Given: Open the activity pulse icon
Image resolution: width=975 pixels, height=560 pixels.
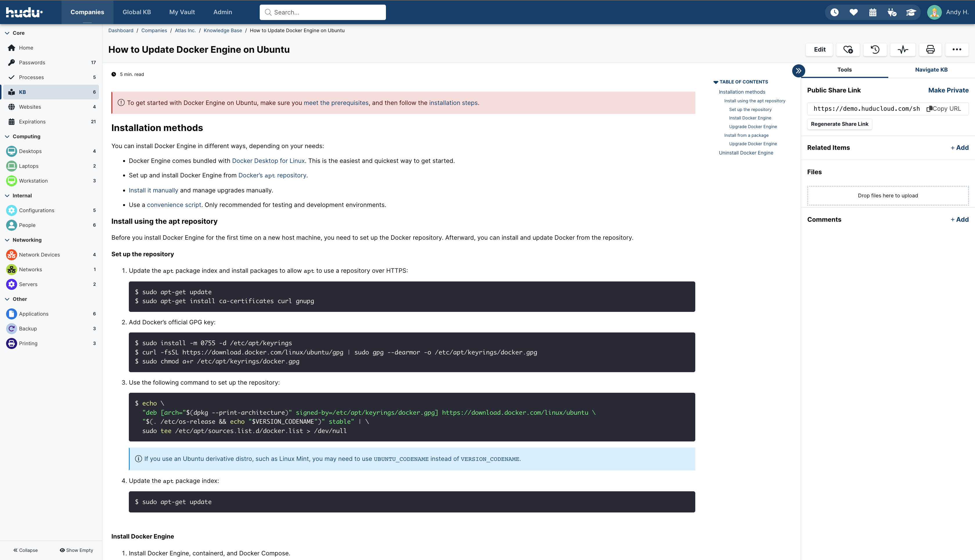Looking at the screenshot, I should point(903,50).
